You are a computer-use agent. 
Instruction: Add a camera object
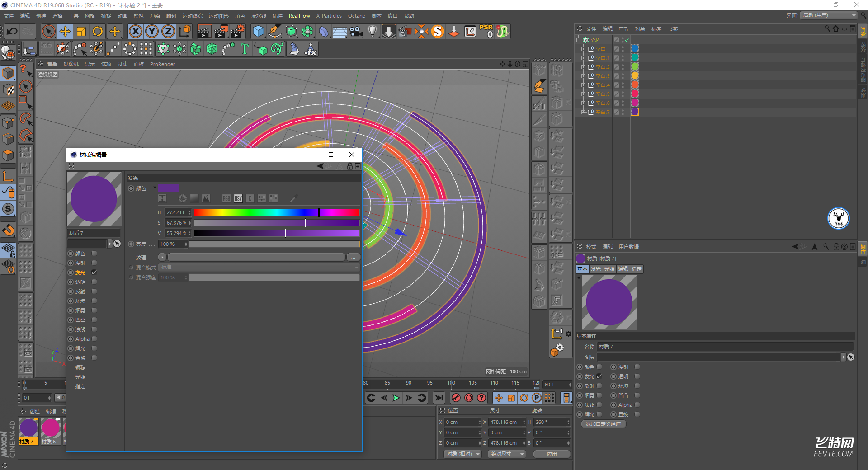356,31
